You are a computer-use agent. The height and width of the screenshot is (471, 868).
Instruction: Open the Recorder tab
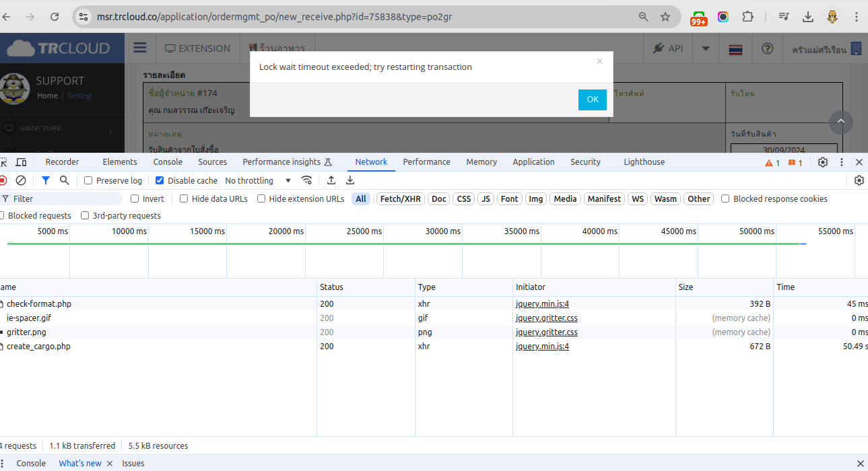click(62, 162)
